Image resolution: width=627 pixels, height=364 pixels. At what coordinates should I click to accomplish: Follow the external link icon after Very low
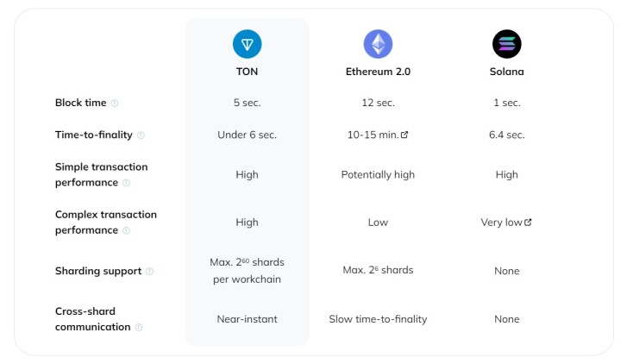(x=528, y=222)
